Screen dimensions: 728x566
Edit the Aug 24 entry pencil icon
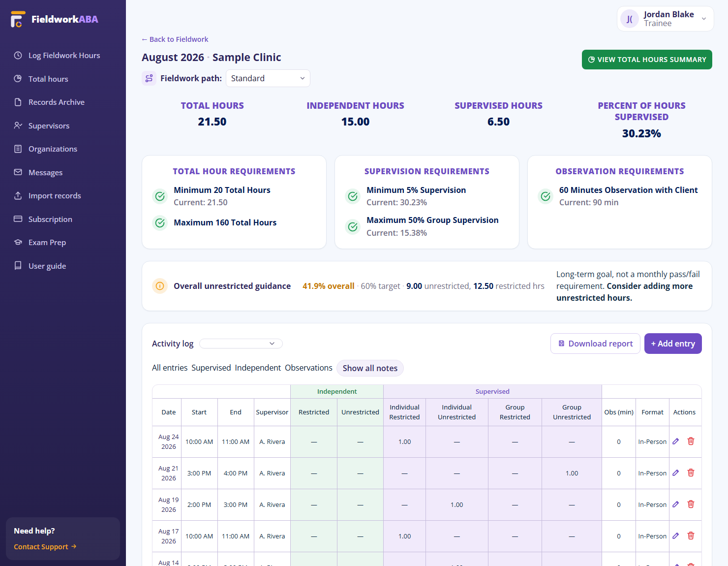(x=676, y=441)
